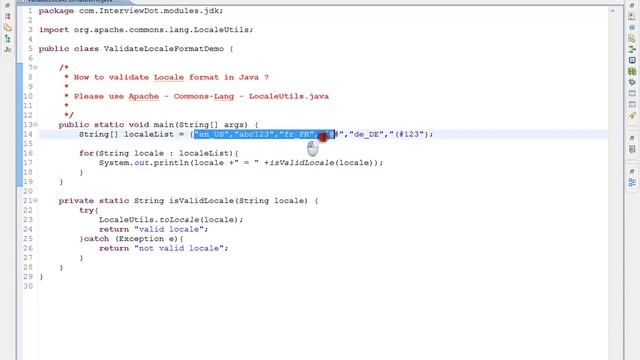Open the JUnit view icon
This screenshot has height=360, width=640.
pyautogui.click(x=7, y=49)
